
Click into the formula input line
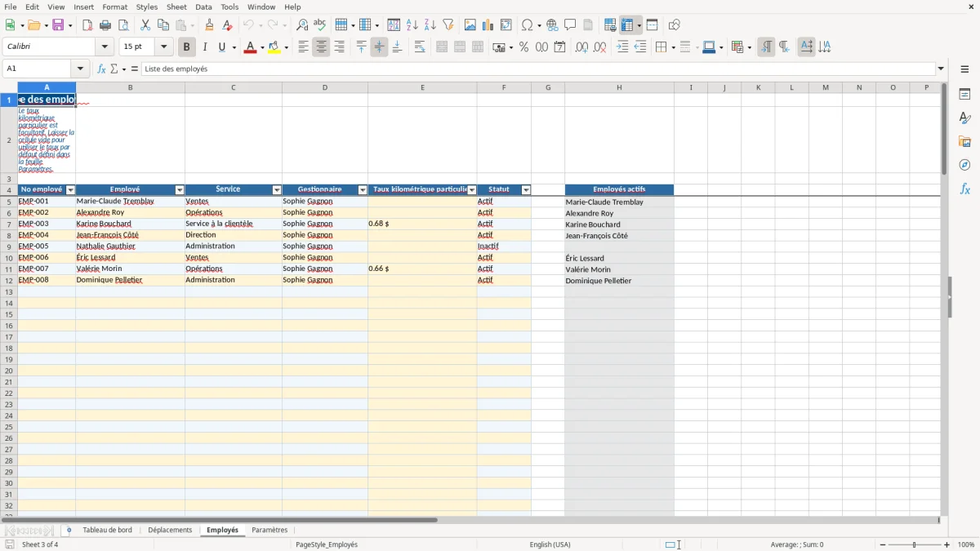click(x=537, y=69)
